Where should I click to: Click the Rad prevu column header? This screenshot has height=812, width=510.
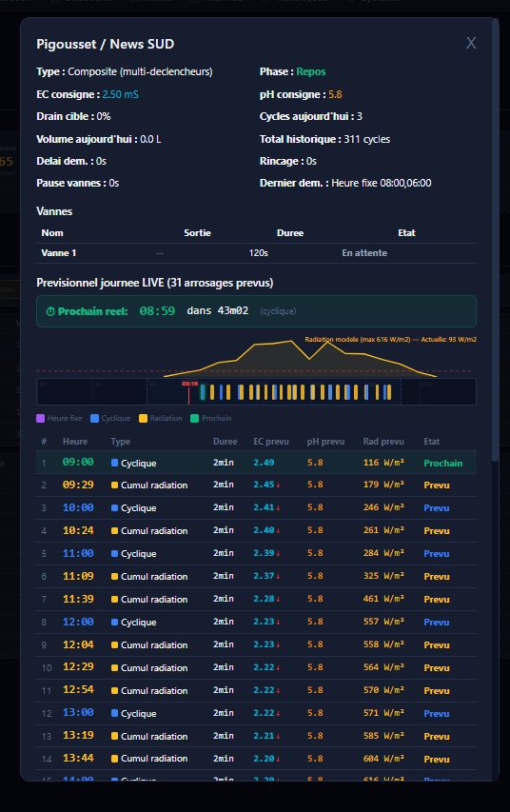[383, 441]
